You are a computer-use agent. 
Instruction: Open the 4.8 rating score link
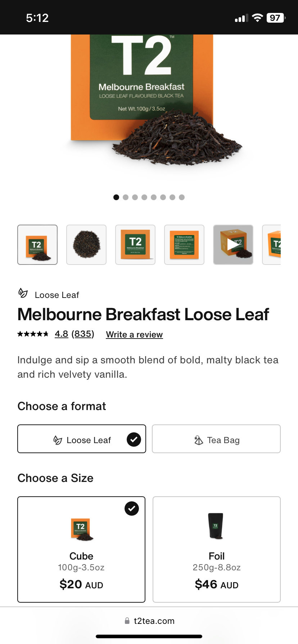pyautogui.click(x=62, y=334)
